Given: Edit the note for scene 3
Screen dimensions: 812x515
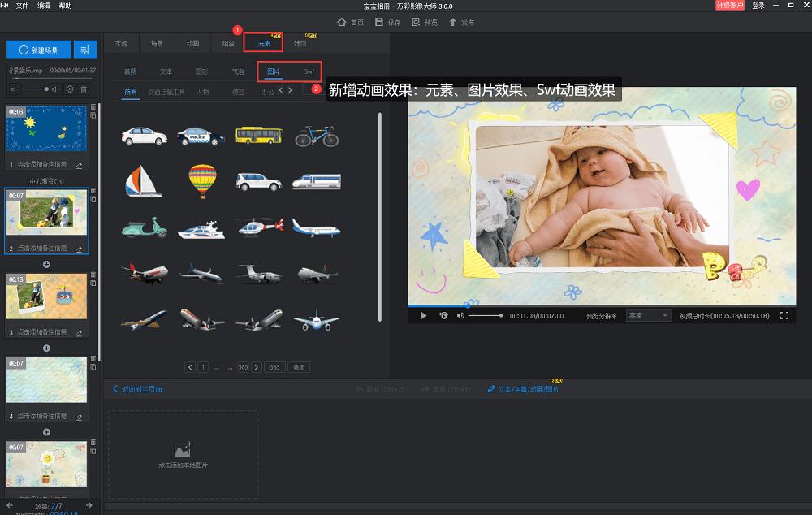Looking at the screenshot, I should click(79, 332).
